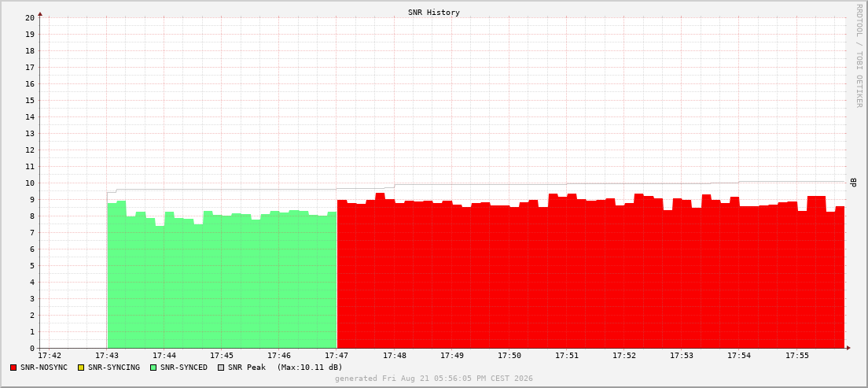This screenshot has height=388, width=868.
Task: Click the yellow SNR-SYNCING legend swatch
Action: click(x=82, y=368)
